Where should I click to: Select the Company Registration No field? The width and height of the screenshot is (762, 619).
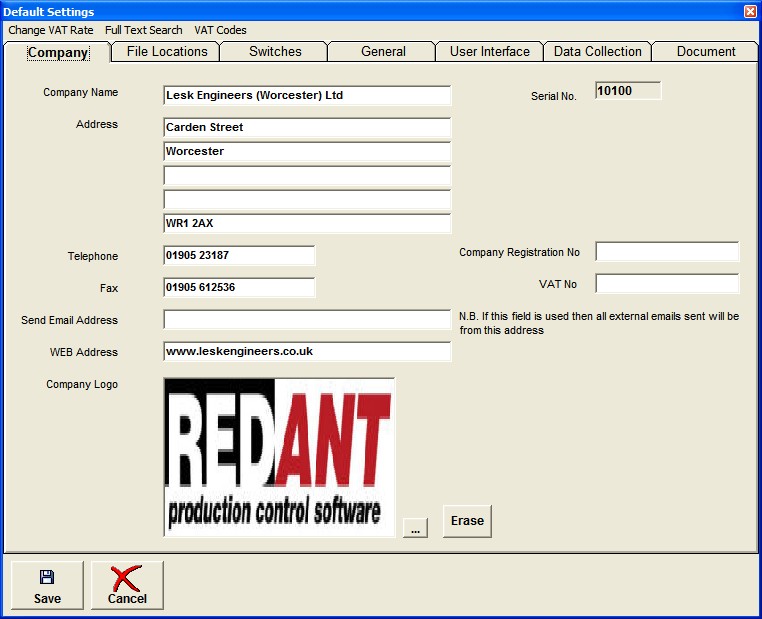(667, 252)
